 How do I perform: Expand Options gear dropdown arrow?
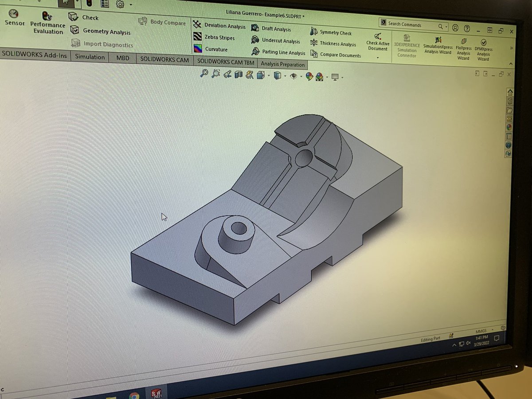pyautogui.click(x=131, y=5)
